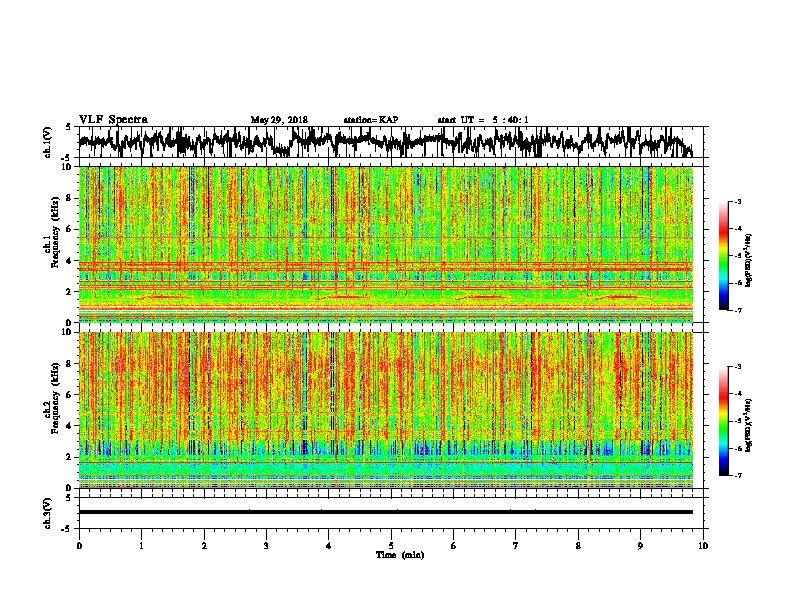The width and height of the screenshot is (792, 612).
Task: Click the "7" tick label on time axis
Action: (516, 546)
